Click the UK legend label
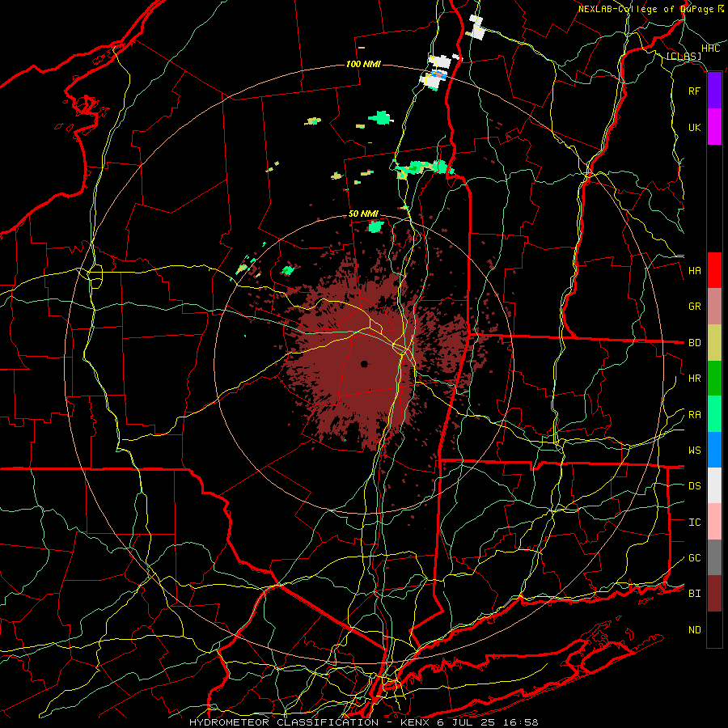This screenshot has width=728, height=728. (x=695, y=127)
